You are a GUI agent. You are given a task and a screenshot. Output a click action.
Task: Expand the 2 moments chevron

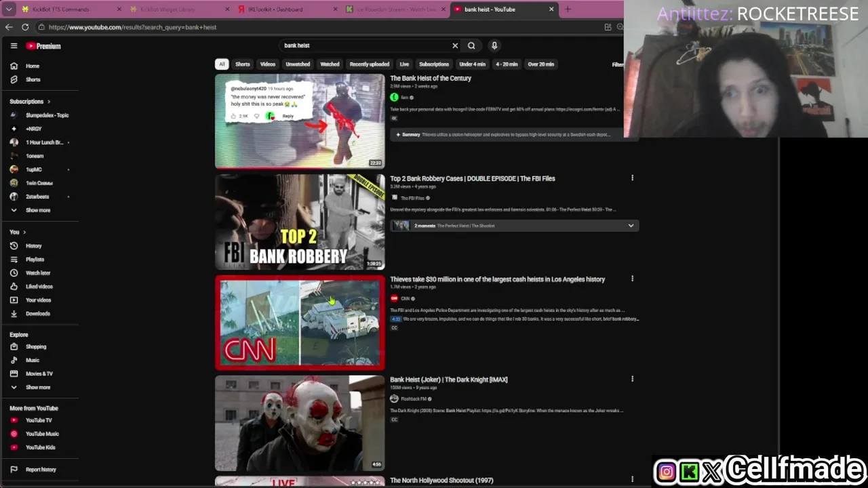point(631,226)
